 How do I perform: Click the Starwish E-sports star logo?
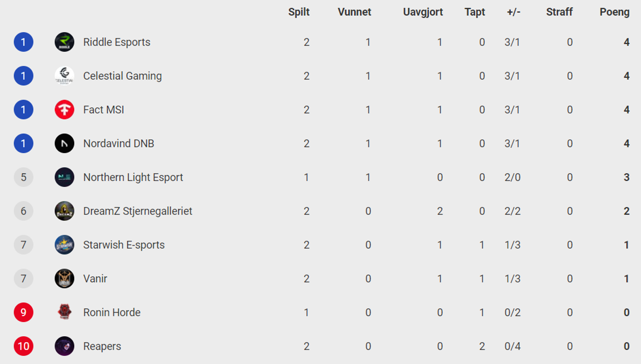click(x=64, y=245)
